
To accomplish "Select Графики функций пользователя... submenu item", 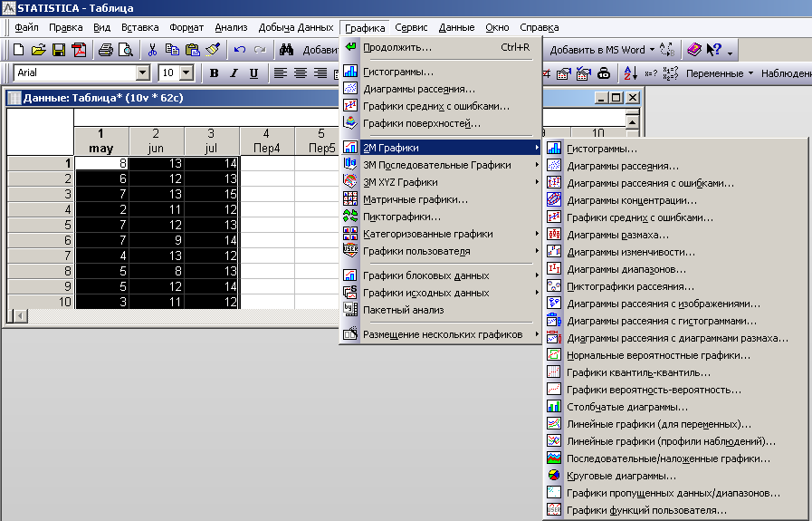I will (675, 510).
